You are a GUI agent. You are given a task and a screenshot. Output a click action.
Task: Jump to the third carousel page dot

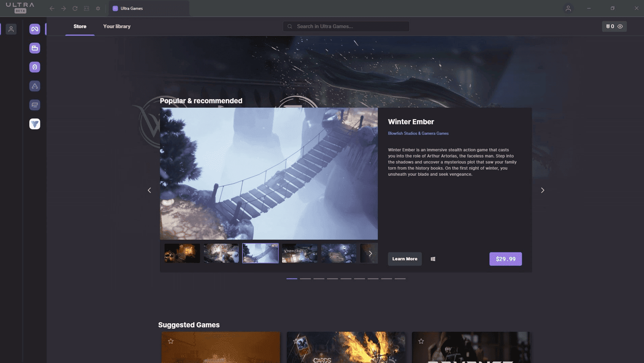coord(318,278)
